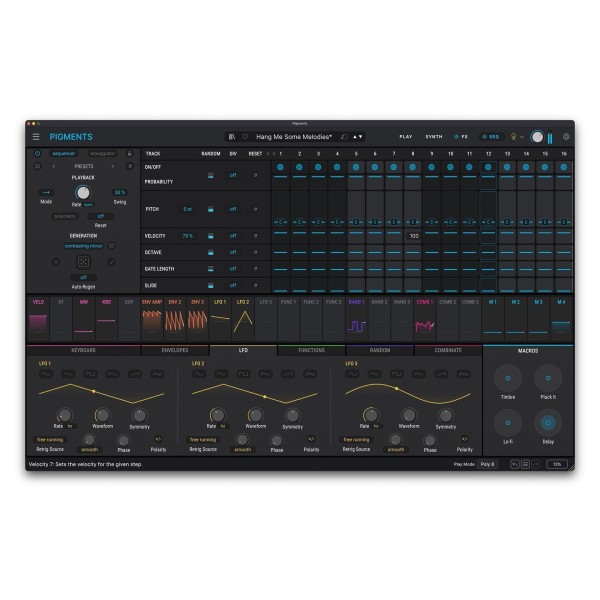
Task: Open the settings gear icon
Action: click(566, 137)
